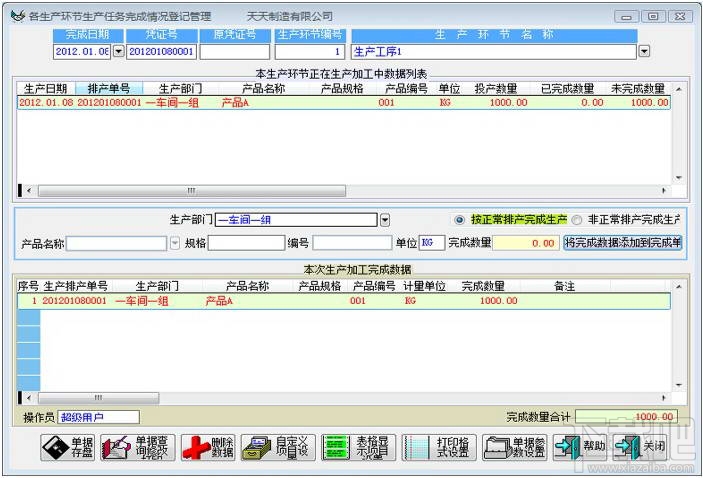This screenshot has width=703, height=478.
Task: Open 打印格式设置 print format settings
Action: pyautogui.click(x=439, y=447)
